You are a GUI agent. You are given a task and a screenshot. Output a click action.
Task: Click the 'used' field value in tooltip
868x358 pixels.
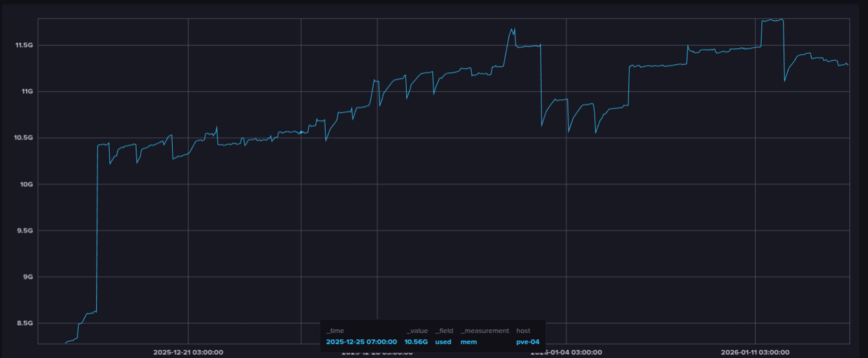pos(443,342)
